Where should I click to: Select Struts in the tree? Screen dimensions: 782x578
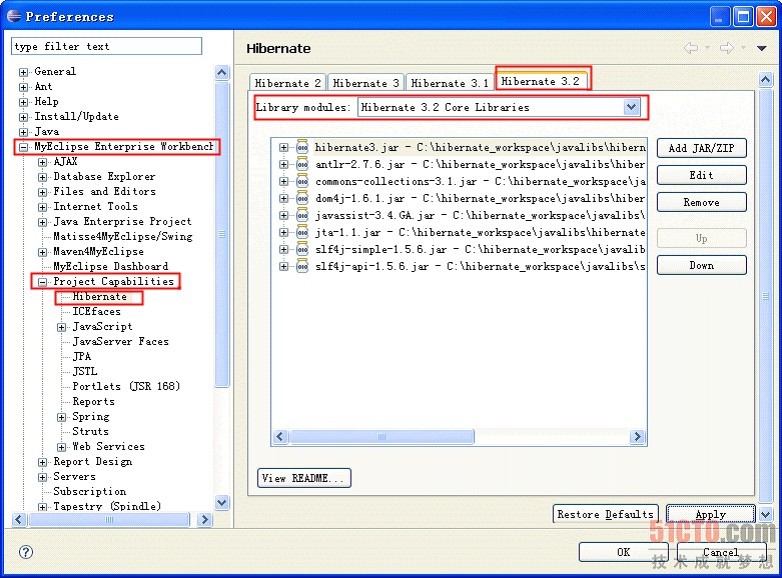click(90, 431)
